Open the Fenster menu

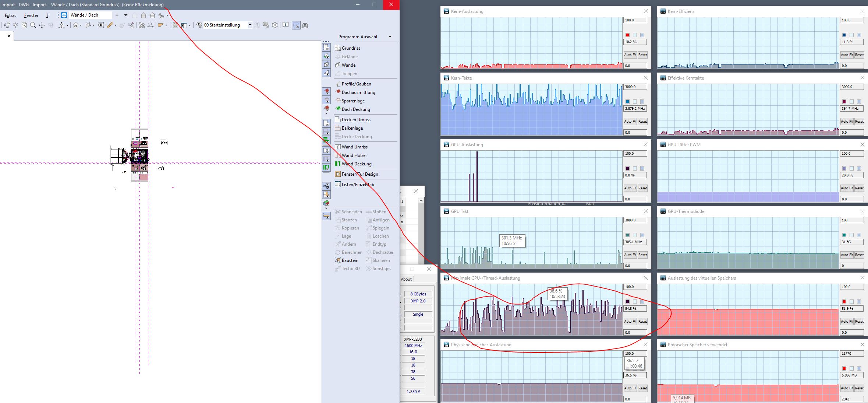point(31,15)
